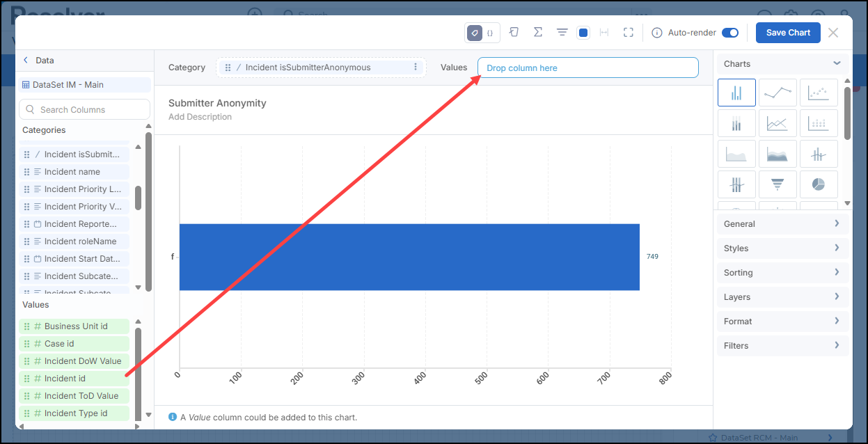Select the line chart type
The image size is (868, 444).
tap(778, 93)
